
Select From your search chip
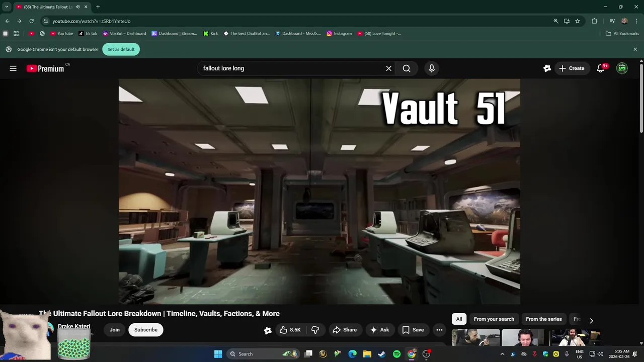click(x=494, y=319)
